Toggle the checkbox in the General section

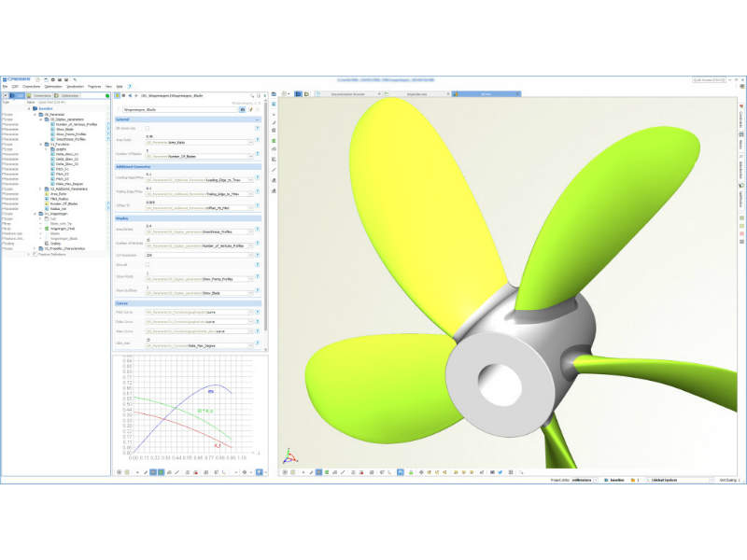click(x=148, y=128)
